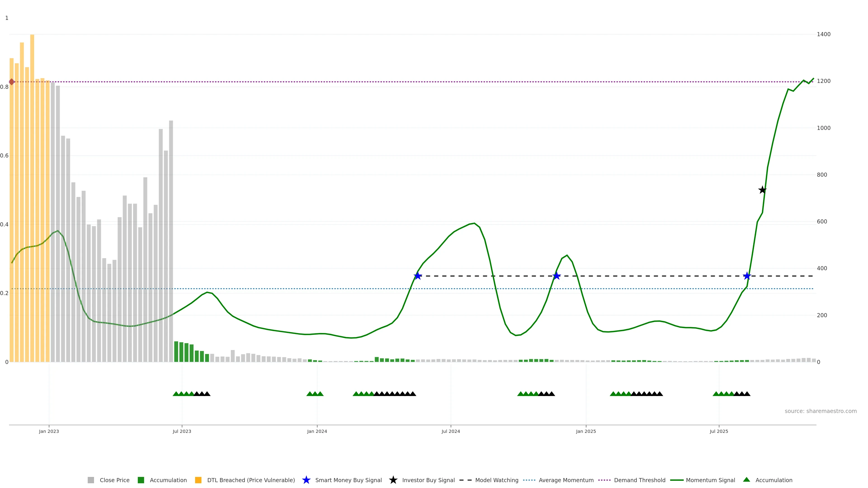Screen dimensions: 868x488
Task: Click green Accumulation square legend swatch
Action: click(141, 480)
